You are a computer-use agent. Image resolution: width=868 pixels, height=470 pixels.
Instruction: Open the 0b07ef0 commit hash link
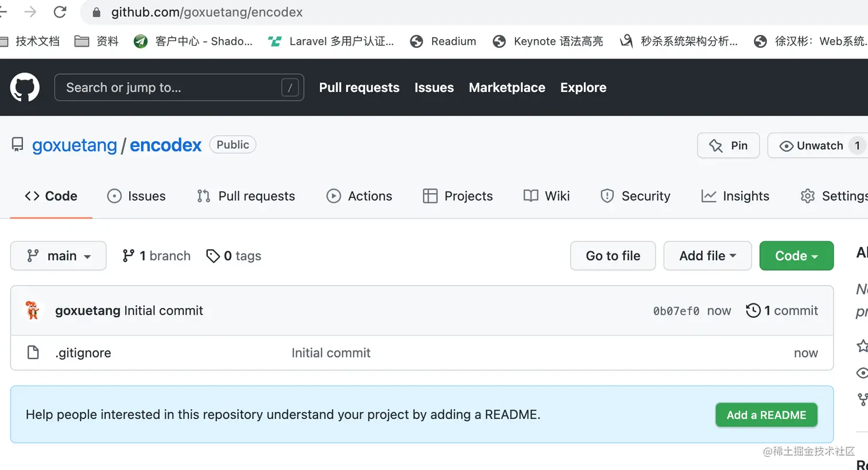[676, 311]
